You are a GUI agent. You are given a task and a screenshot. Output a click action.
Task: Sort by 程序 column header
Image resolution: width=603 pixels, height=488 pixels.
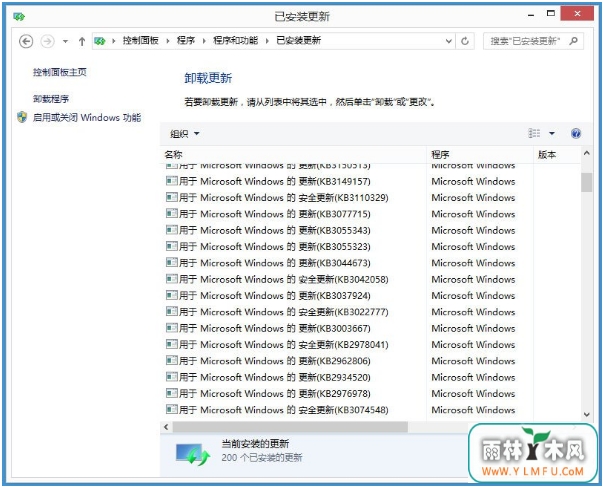tap(480, 155)
